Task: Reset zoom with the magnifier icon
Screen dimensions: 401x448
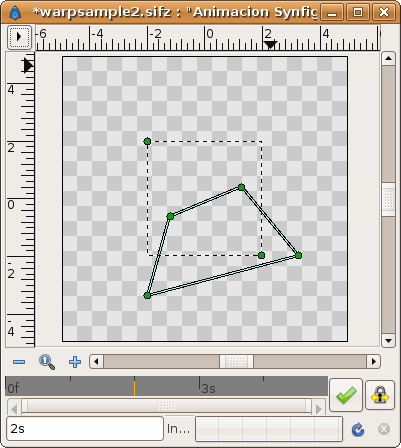Action: pyautogui.click(x=47, y=362)
